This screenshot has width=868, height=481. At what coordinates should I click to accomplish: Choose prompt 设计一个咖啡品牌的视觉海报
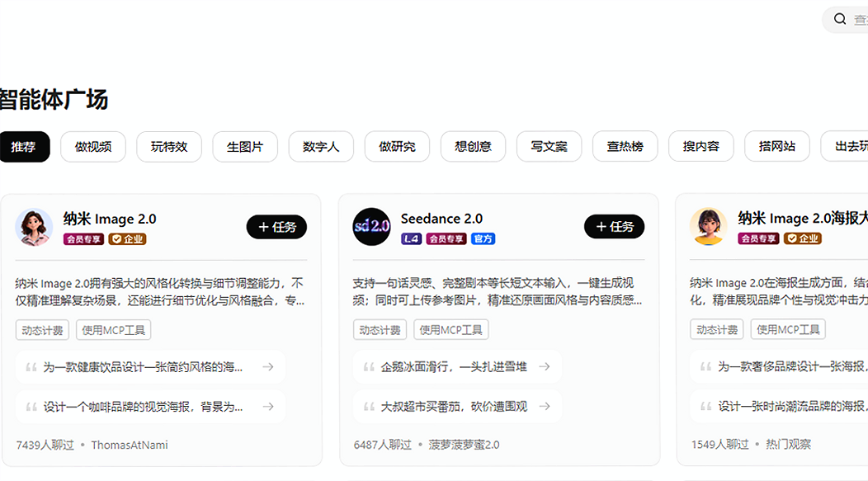pyautogui.click(x=150, y=407)
